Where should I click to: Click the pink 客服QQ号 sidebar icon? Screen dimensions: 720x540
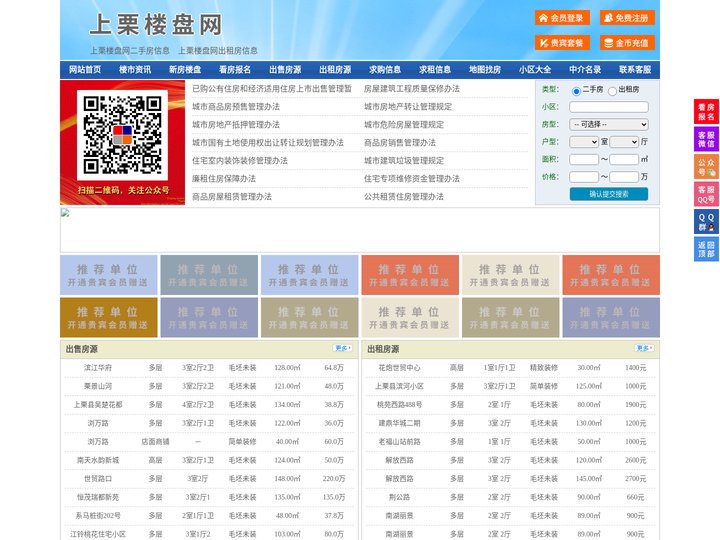tap(706, 194)
